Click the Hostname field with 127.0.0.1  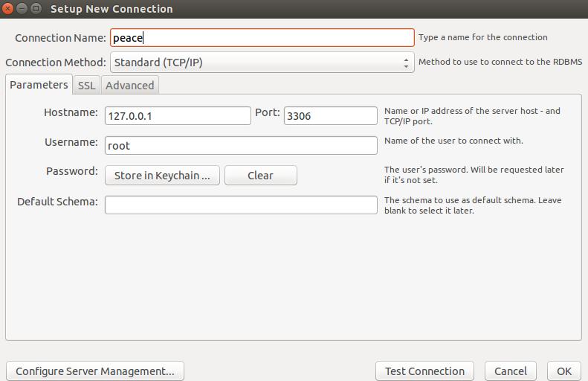point(178,115)
